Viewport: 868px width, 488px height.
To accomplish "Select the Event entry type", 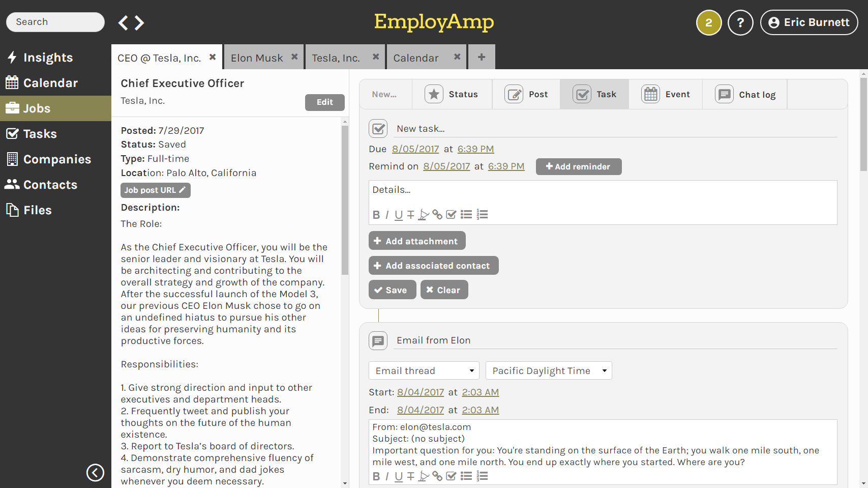I will [666, 94].
